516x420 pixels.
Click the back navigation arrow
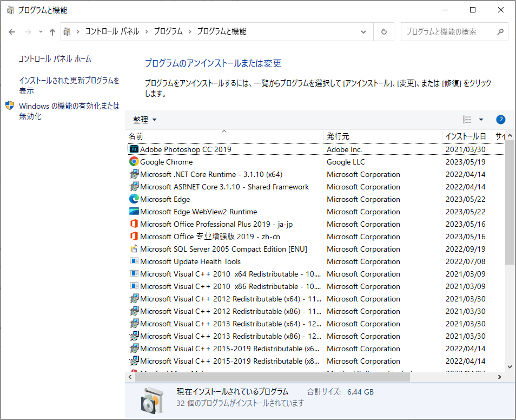(12, 32)
